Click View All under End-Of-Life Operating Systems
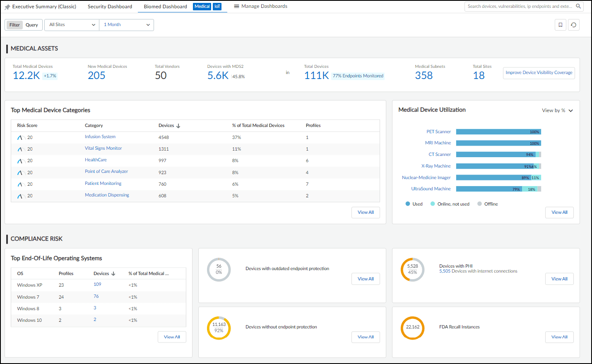Screen dimensions: 592x364 pyautogui.click(x=172, y=337)
